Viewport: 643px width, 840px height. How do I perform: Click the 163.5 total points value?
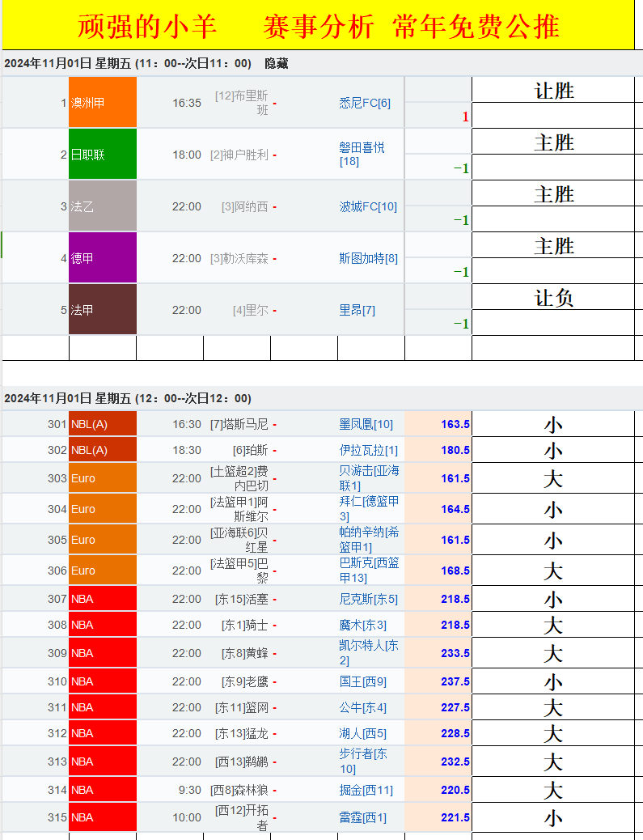pos(455,424)
